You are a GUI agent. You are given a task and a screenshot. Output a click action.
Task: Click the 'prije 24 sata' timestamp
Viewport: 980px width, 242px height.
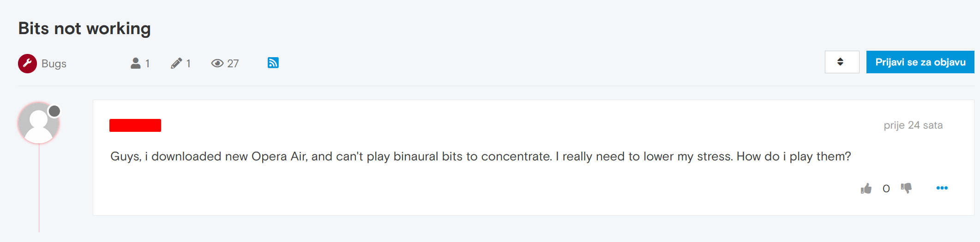click(x=913, y=125)
